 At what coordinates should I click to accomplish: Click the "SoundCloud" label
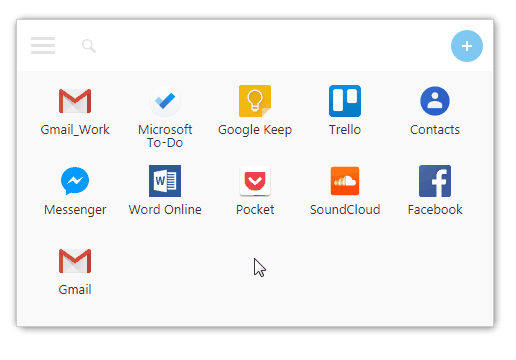[345, 210]
